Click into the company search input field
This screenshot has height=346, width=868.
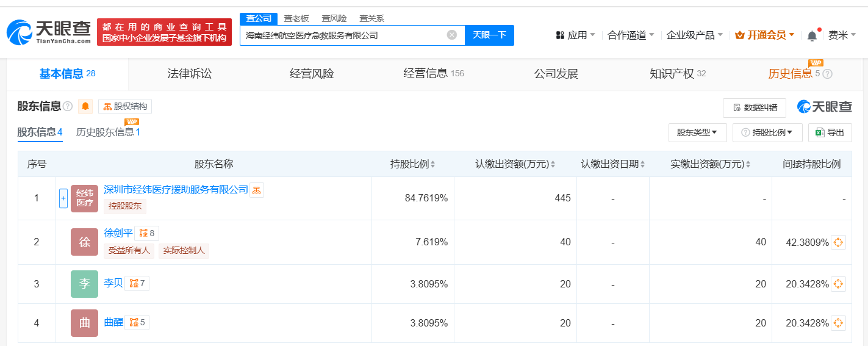coord(345,35)
